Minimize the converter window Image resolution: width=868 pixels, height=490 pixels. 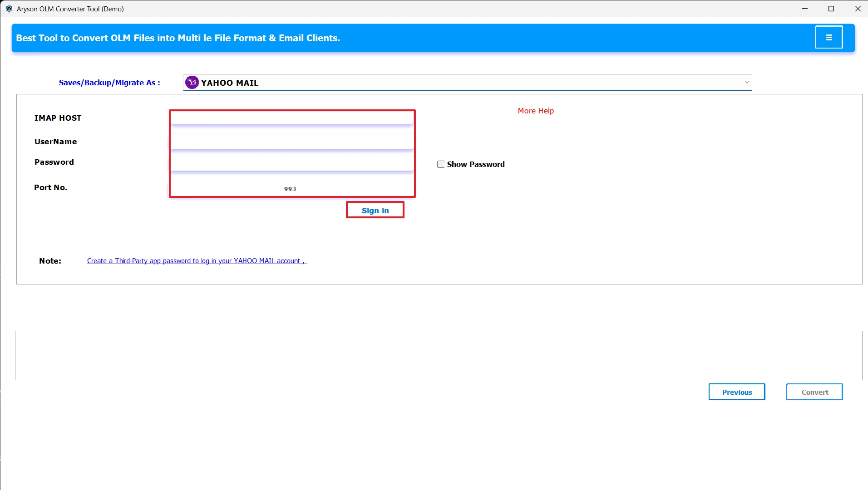805,8
